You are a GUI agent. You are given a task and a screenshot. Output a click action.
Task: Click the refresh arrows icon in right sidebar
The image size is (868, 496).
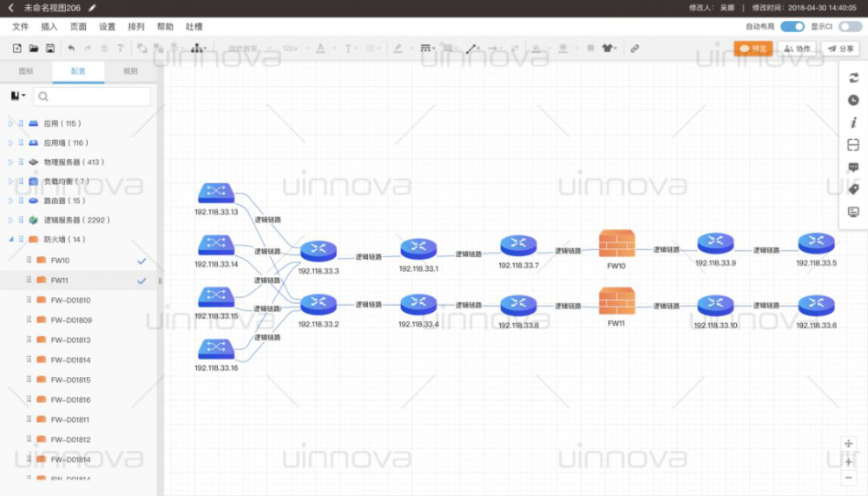pyautogui.click(x=853, y=78)
